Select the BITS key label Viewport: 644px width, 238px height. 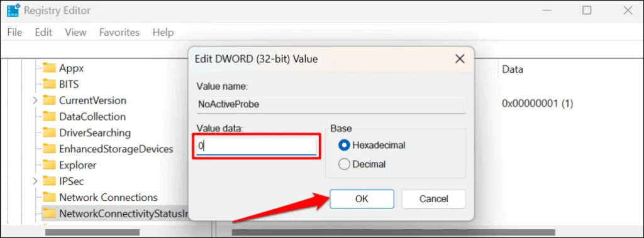click(69, 84)
